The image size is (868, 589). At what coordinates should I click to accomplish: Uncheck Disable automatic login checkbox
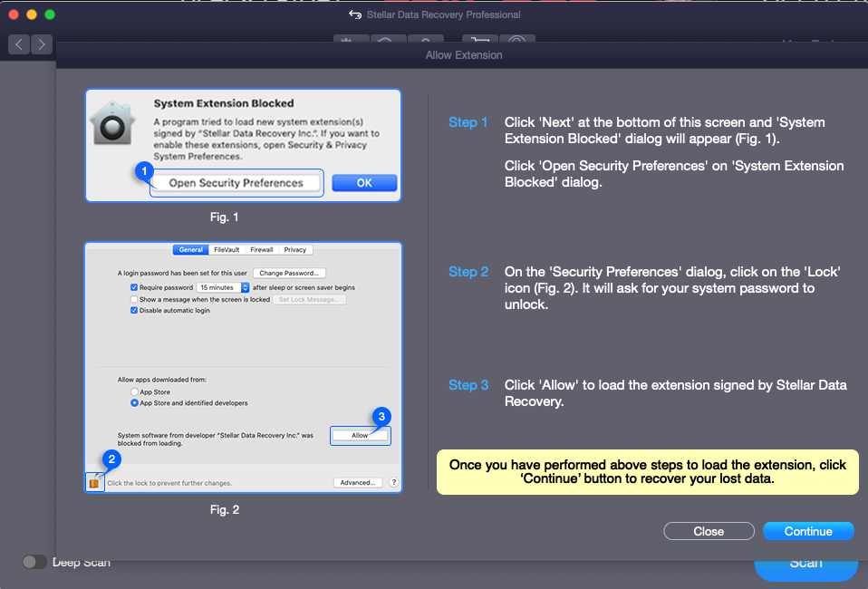pyautogui.click(x=134, y=310)
